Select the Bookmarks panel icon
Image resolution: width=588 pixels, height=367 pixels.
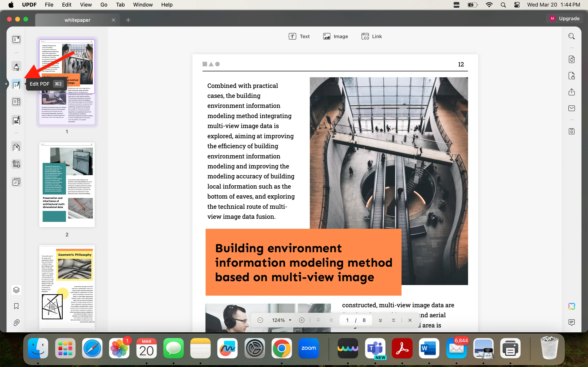16,306
